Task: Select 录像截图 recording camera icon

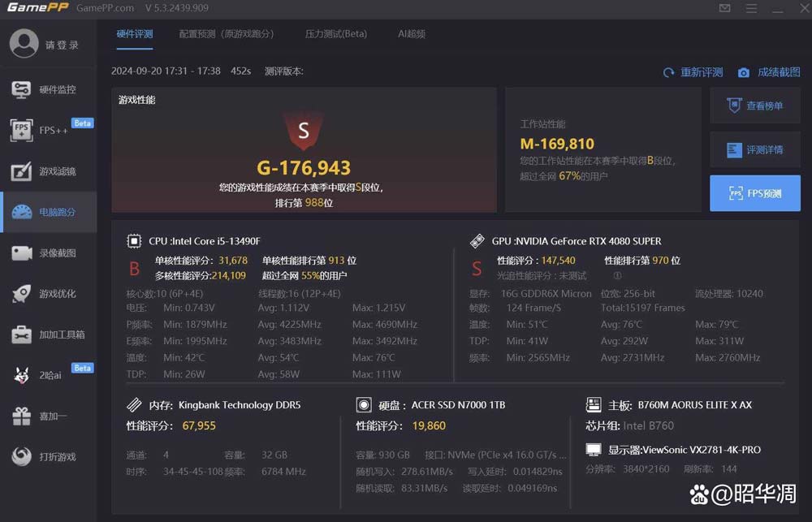Action: [22, 253]
